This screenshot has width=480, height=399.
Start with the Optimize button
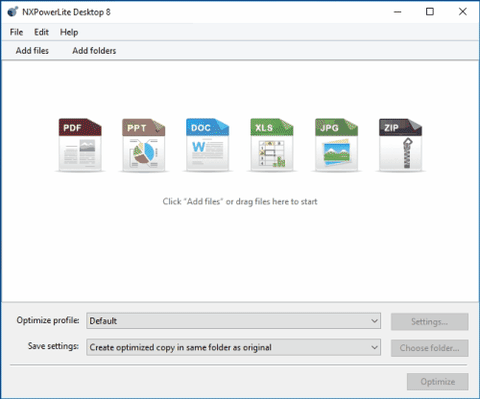tap(438, 382)
